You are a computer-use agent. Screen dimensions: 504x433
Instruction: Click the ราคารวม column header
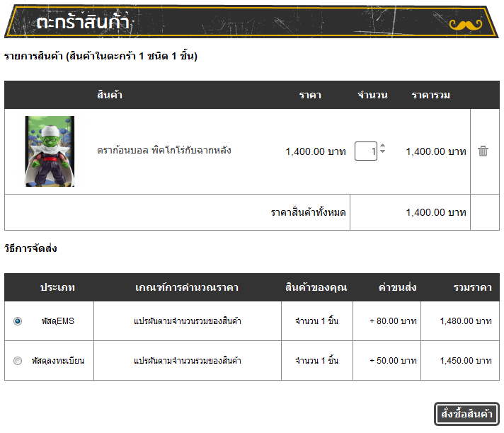(x=430, y=95)
